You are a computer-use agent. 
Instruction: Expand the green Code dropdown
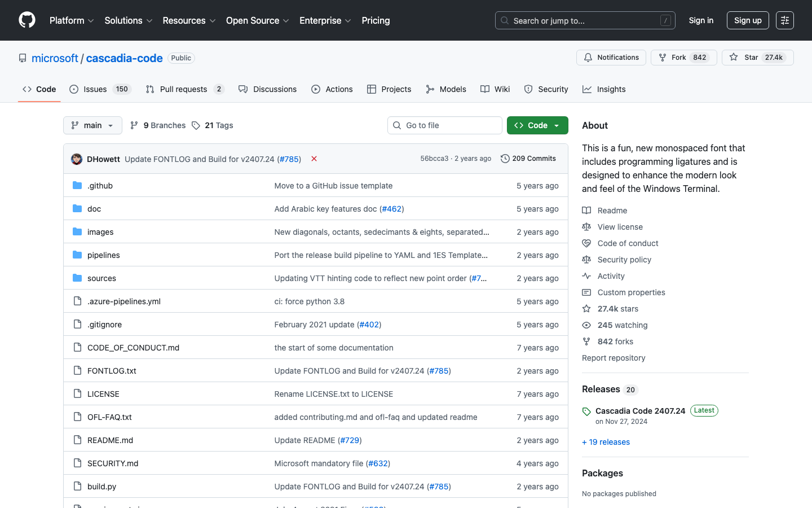pos(537,125)
